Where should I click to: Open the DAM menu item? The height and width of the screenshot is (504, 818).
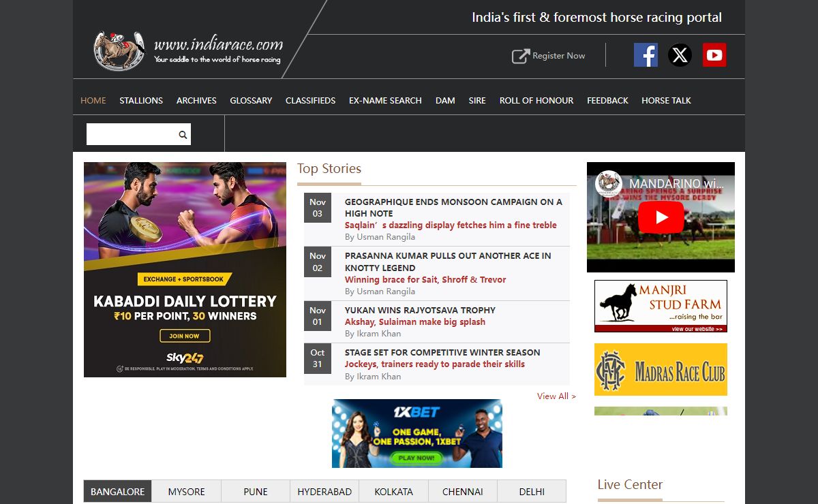point(445,100)
